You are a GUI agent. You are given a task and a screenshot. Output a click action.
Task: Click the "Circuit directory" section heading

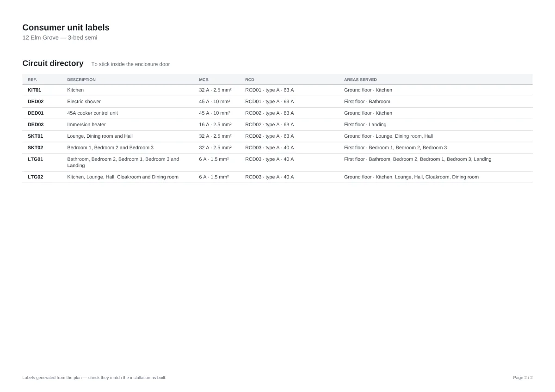53,63
